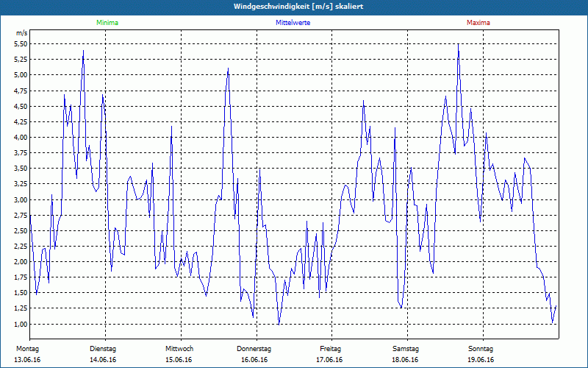Click the 3,25 y-axis value
The width and height of the screenshot is (588, 368).
[21, 184]
